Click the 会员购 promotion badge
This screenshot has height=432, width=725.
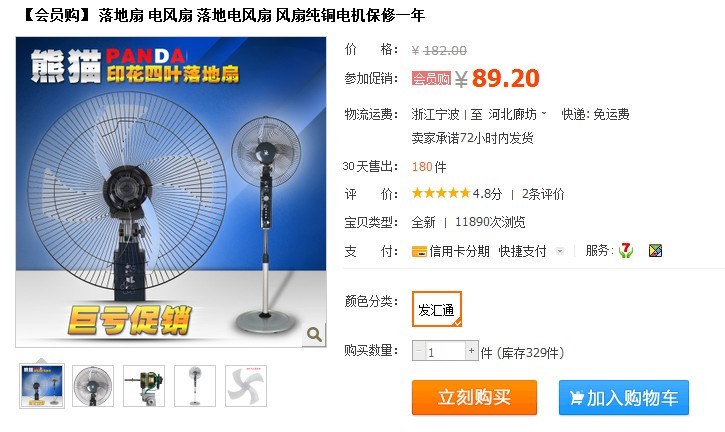431,78
